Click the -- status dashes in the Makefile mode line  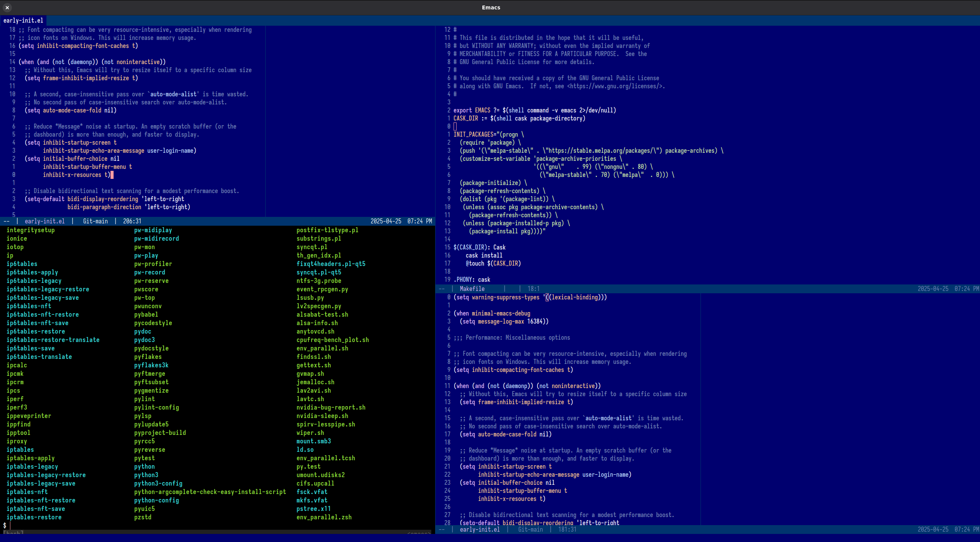[x=441, y=289]
